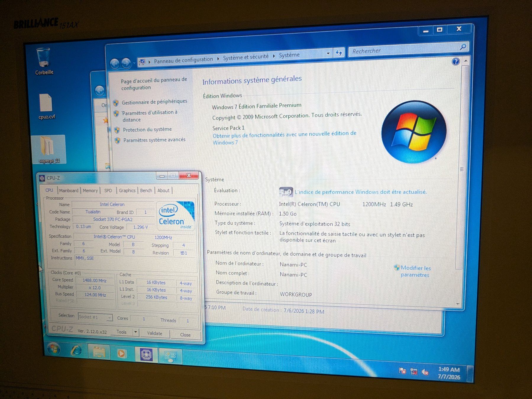Click the Close button in CPU-Z
This screenshot has width=532, height=399.
point(185,335)
